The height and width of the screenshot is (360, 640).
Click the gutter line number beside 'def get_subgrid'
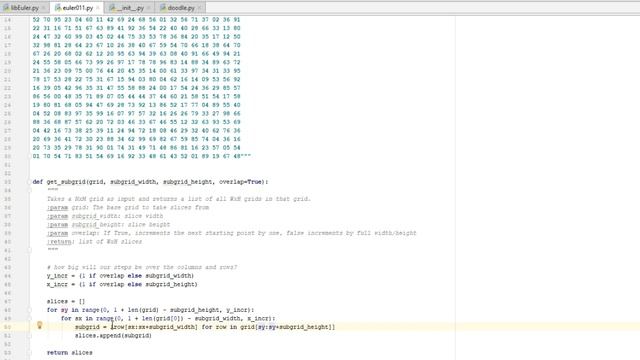8,182
